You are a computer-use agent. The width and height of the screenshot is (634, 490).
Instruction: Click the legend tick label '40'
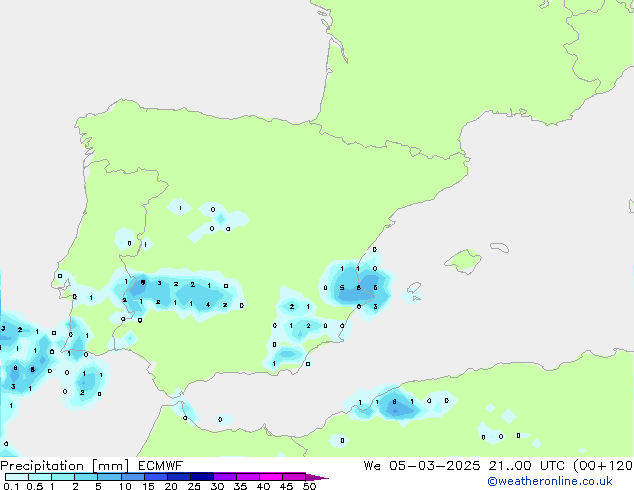[x=263, y=486]
